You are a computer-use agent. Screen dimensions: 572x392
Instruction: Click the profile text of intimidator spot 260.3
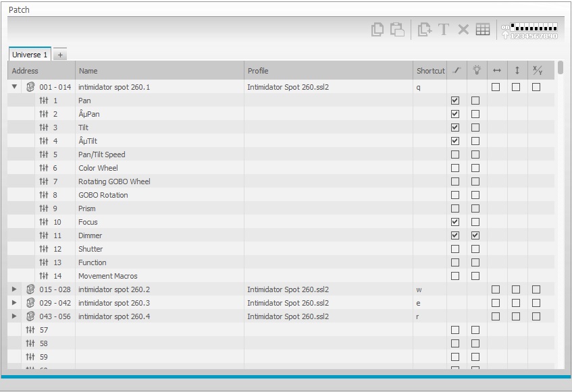(288, 303)
